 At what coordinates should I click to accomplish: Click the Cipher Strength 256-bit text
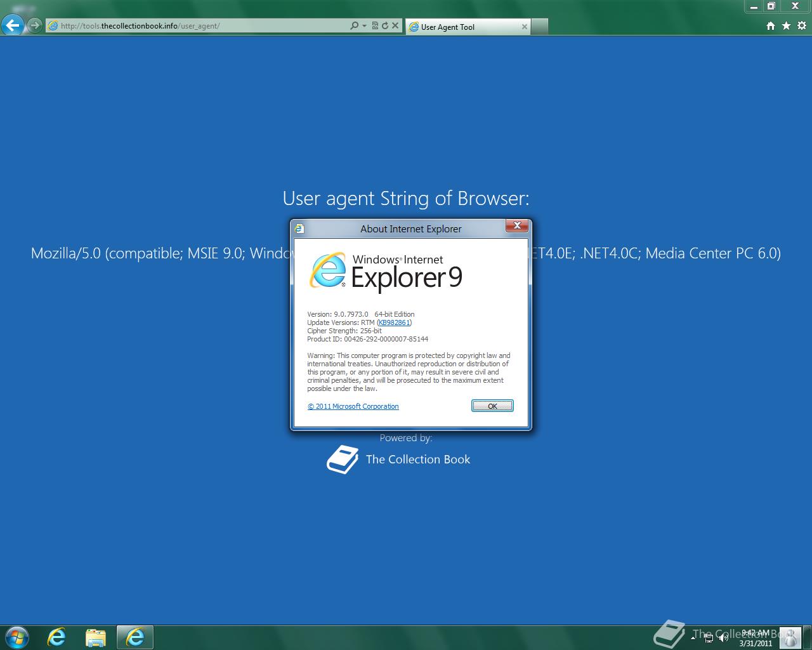pos(344,331)
